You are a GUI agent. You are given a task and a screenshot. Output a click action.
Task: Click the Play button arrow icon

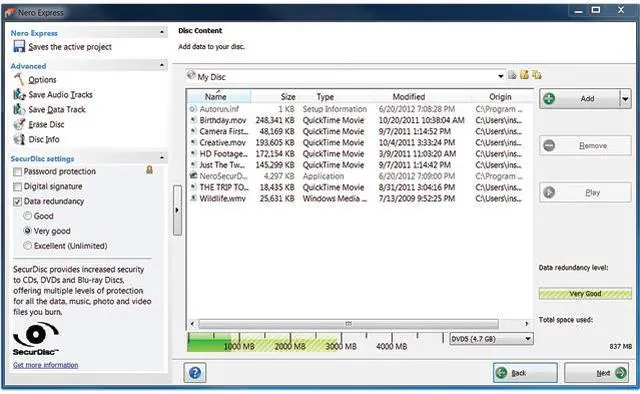pyautogui.click(x=549, y=192)
